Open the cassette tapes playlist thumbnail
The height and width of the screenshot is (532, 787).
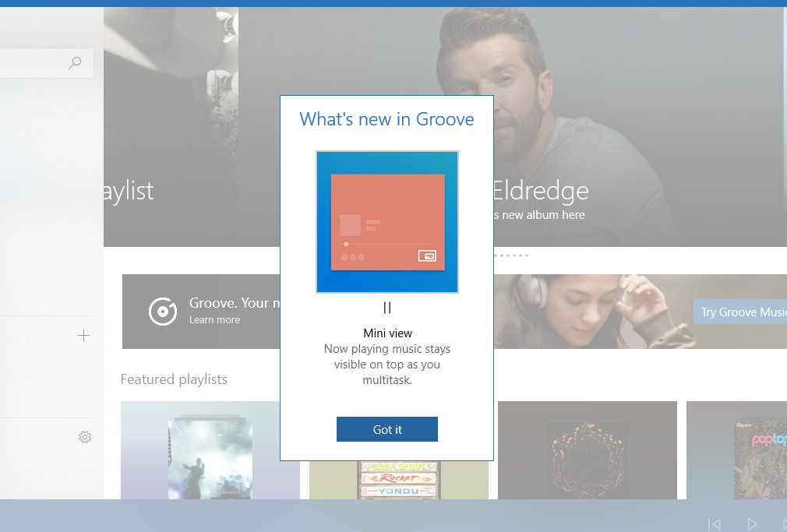[x=398, y=480]
